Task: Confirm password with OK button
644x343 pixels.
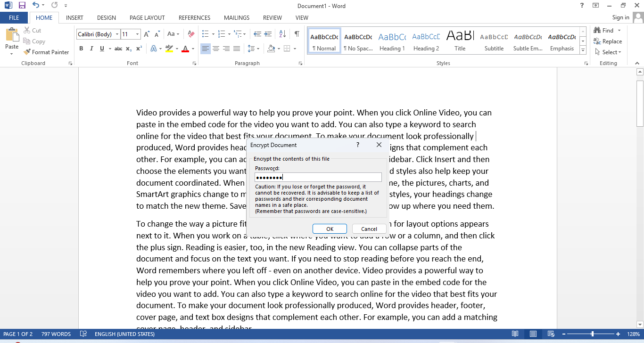Action: point(330,229)
